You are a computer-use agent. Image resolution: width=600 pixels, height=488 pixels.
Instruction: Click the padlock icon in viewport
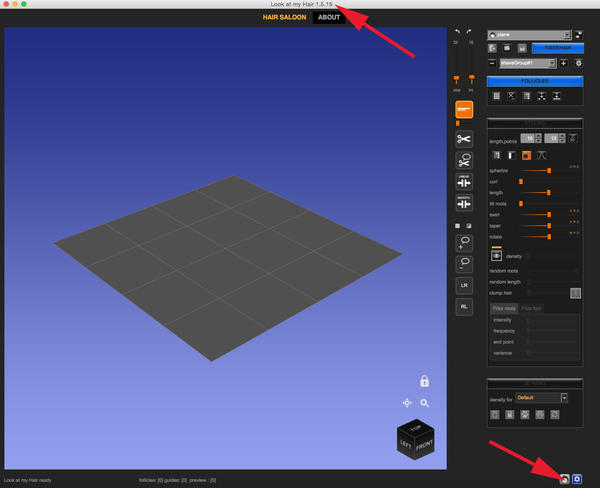[424, 381]
